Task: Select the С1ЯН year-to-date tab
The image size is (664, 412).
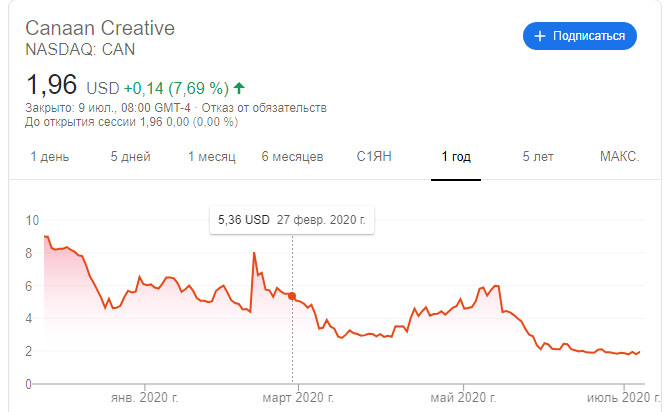Action: pyautogui.click(x=374, y=157)
